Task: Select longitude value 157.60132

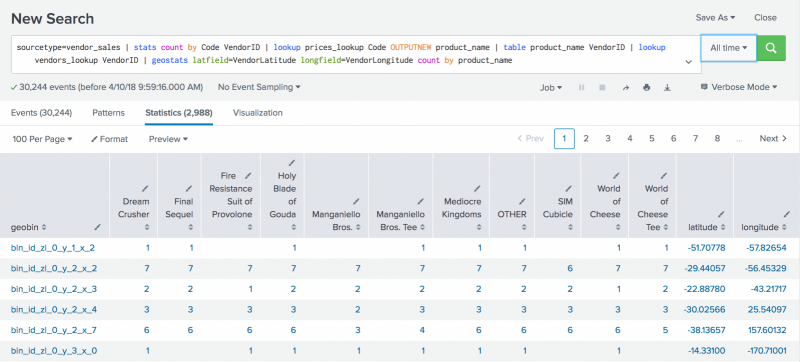Action: (768, 330)
